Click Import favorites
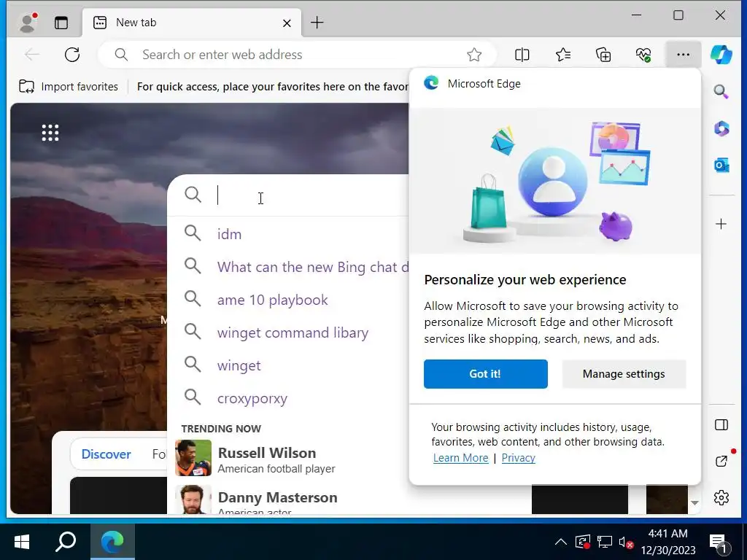This screenshot has height=560, width=747. [x=69, y=87]
